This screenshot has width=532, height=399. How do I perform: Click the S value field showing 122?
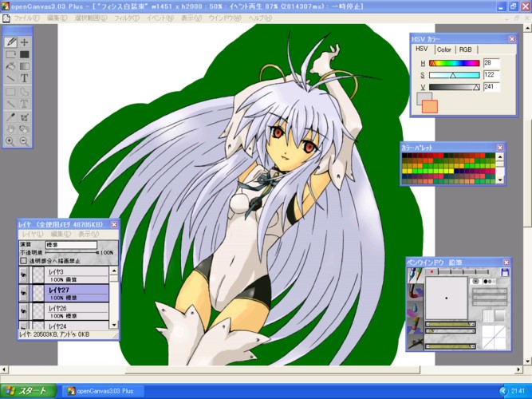pyautogui.click(x=491, y=75)
